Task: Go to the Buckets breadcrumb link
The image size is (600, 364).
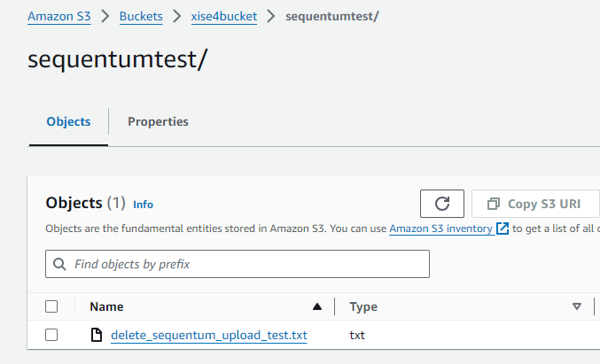Action: (x=141, y=17)
